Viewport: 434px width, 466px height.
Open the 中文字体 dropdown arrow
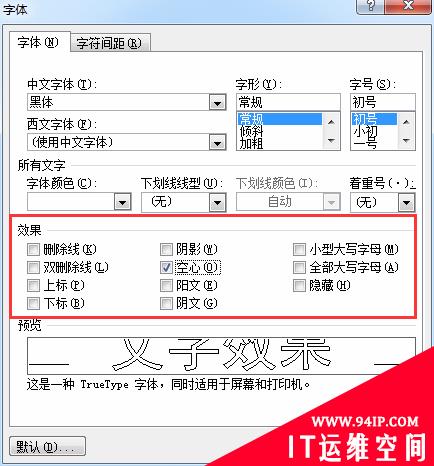point(218,102)
